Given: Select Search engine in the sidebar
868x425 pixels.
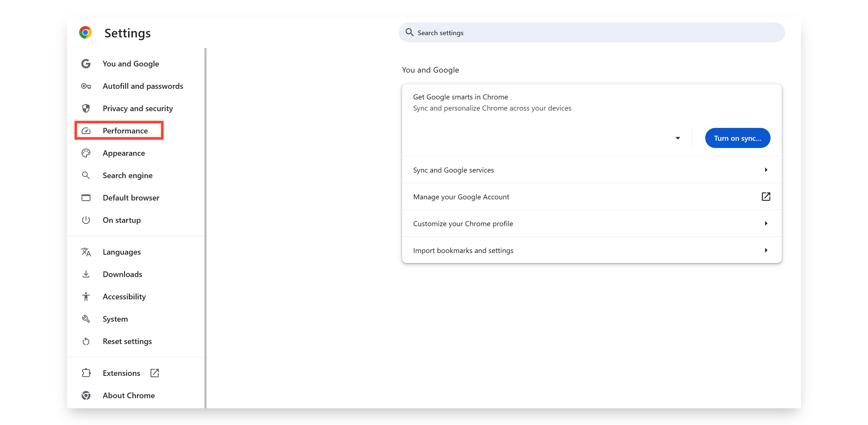Looking at the screenshot, I should coord(127,175).
